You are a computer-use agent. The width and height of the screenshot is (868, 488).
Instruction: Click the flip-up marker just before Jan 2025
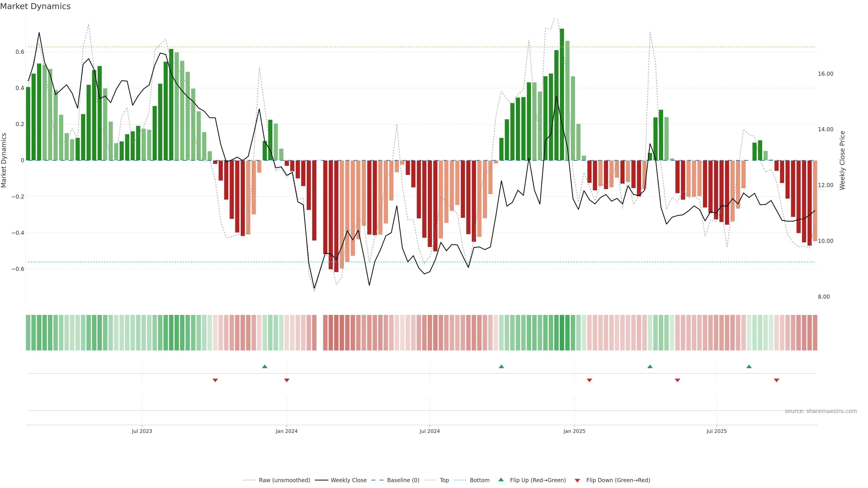click(x=501, y=366)
